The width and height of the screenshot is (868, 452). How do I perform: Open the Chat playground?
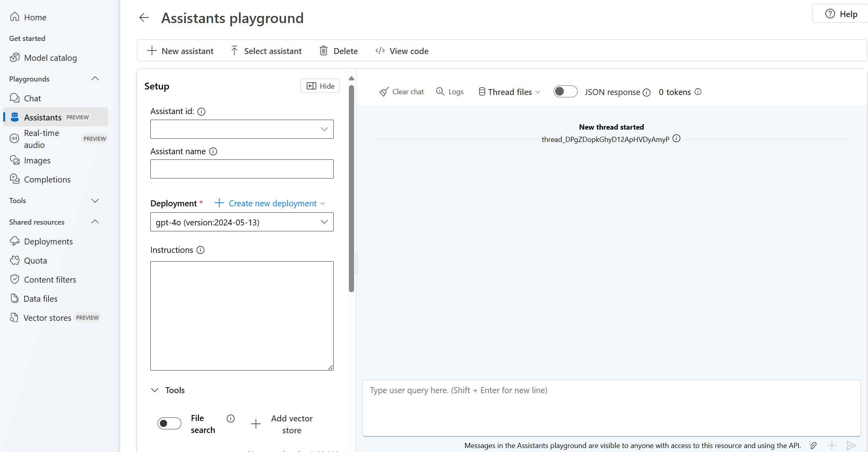point(33,98)
